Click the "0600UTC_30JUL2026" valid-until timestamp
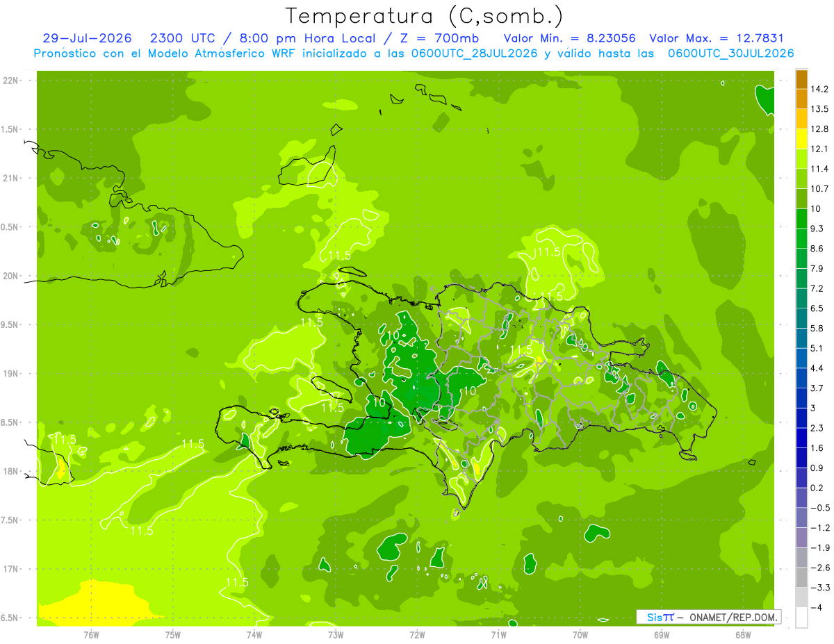This screenshot has height=644, width=834. pos(730,53)
